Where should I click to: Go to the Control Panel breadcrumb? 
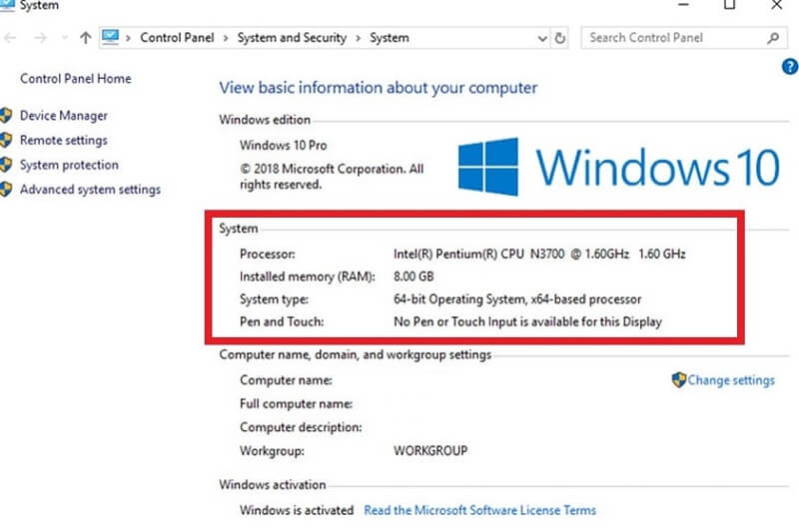176,38
